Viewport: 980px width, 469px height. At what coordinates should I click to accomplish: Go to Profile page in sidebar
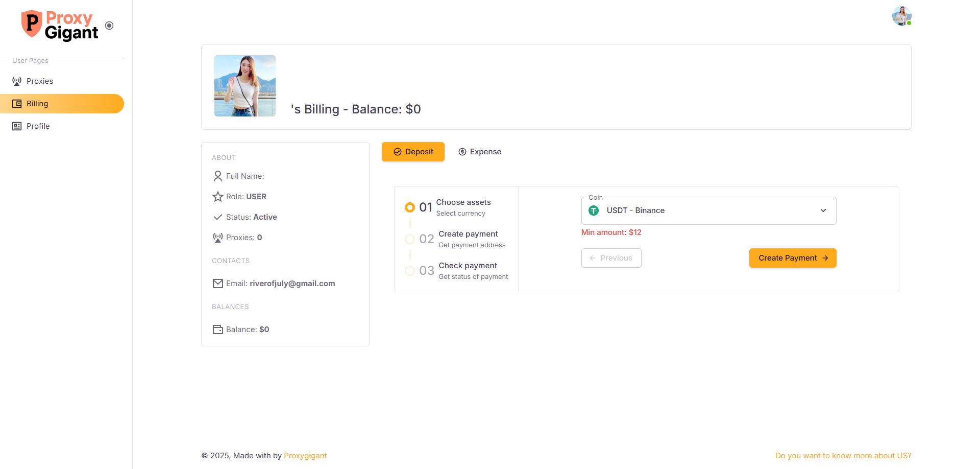(38, 126)
